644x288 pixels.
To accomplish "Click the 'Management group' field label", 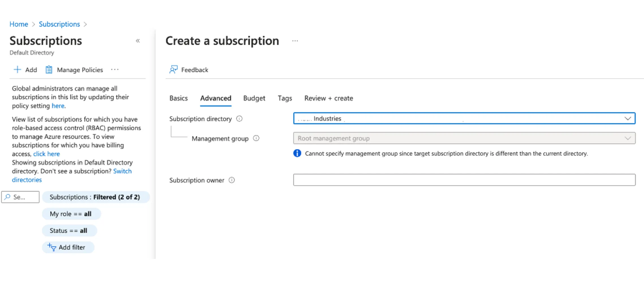I will tap(220, 138).
